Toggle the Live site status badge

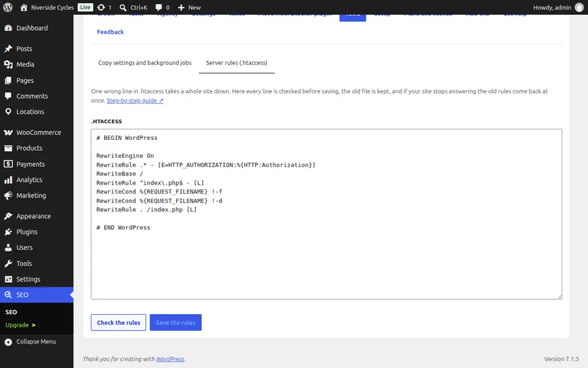coord(85,7)
